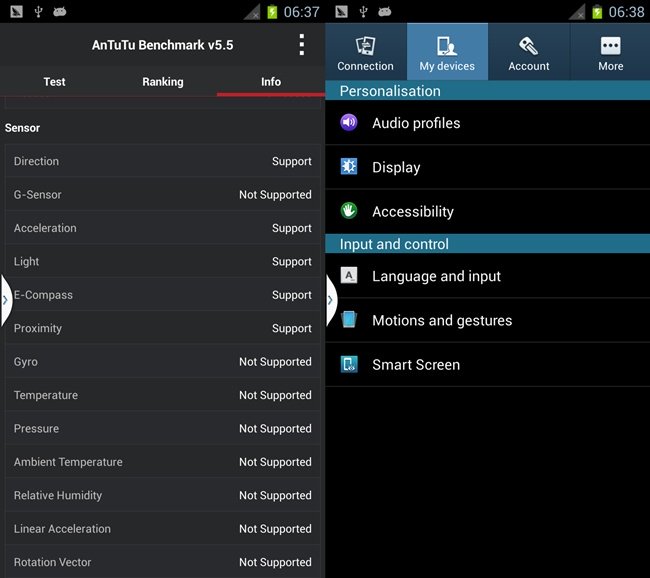Image resolution: width=650 pixels, height=578 pixels.
Task: Open the Connection settings tab
Action: pyautogui.click(x=365, y=53)
